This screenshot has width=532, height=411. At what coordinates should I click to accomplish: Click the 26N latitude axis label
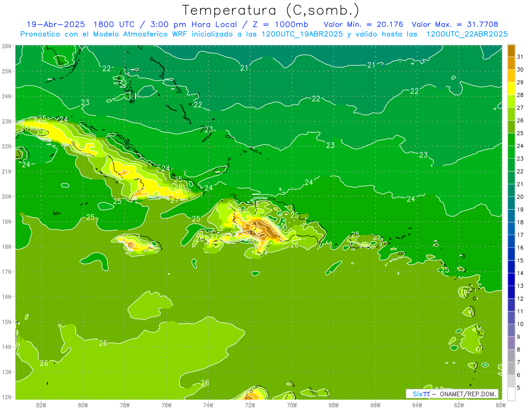point(6,46)
